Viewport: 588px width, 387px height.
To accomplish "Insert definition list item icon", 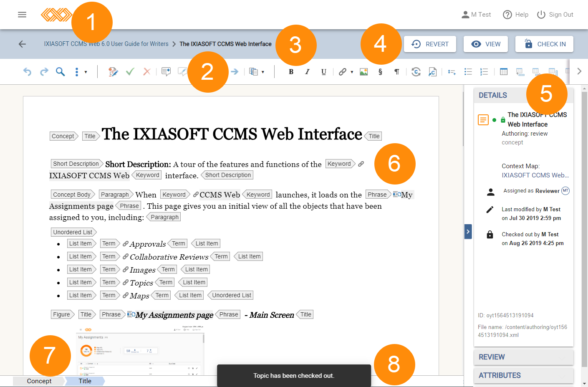I will click(x=452, y=72).
